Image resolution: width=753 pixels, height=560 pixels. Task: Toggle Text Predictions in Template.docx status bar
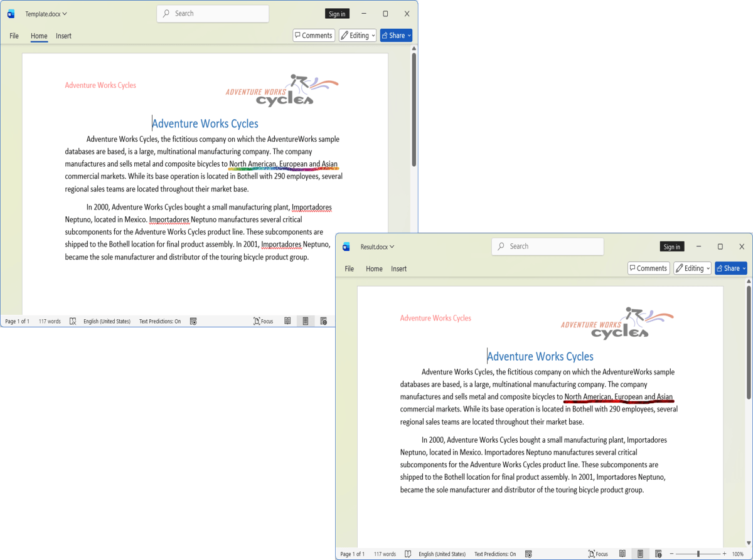pyautogui.click(x=160, y=321)
